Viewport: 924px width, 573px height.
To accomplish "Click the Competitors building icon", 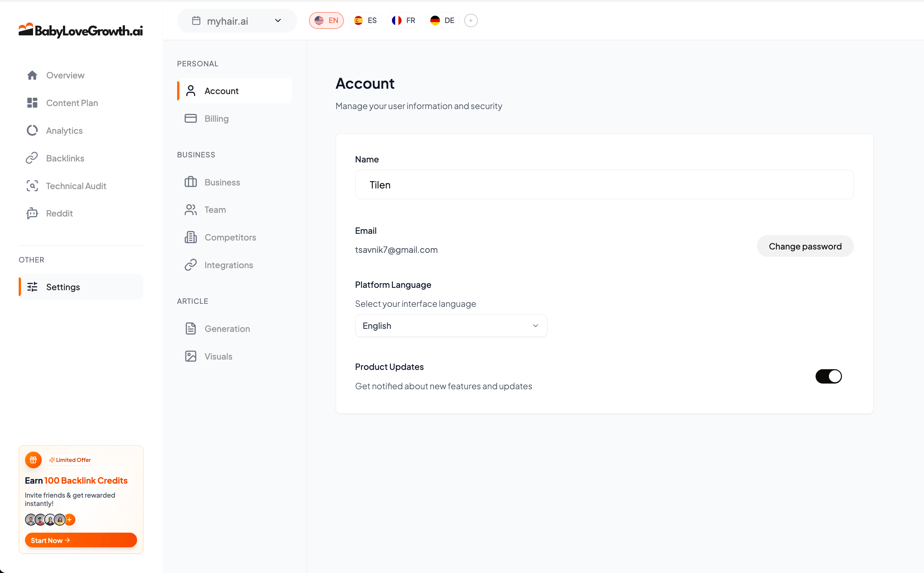I will [190, 237].
